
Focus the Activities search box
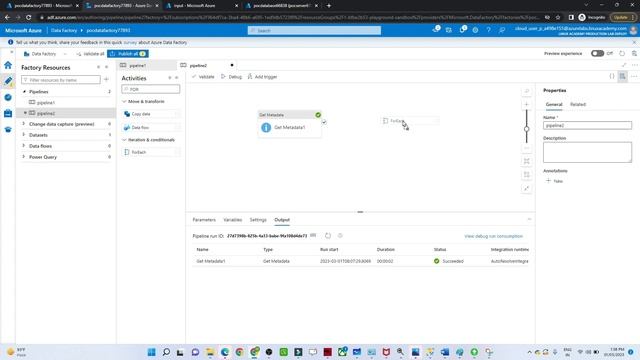click(x=151, y=89)
